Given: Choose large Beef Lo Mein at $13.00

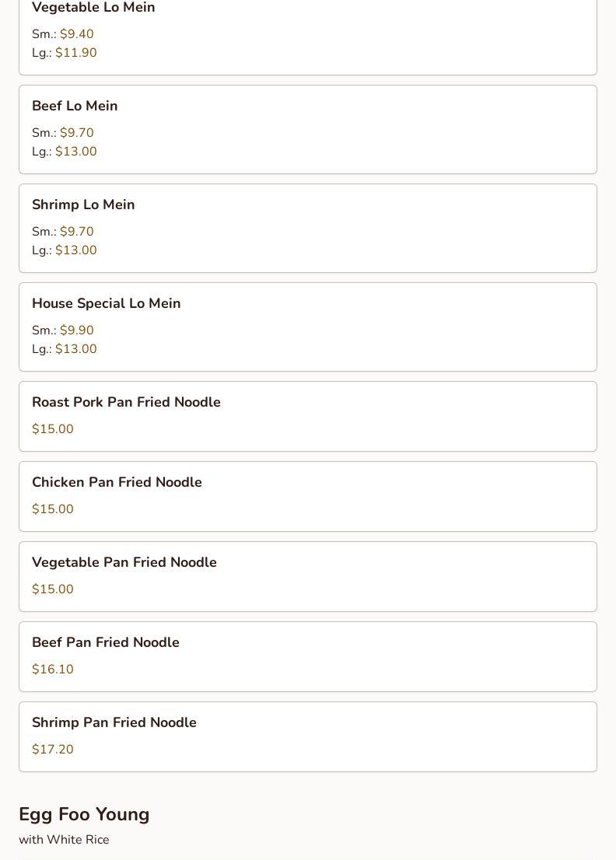Looking at the screenshot, I should tap(65, 152).
